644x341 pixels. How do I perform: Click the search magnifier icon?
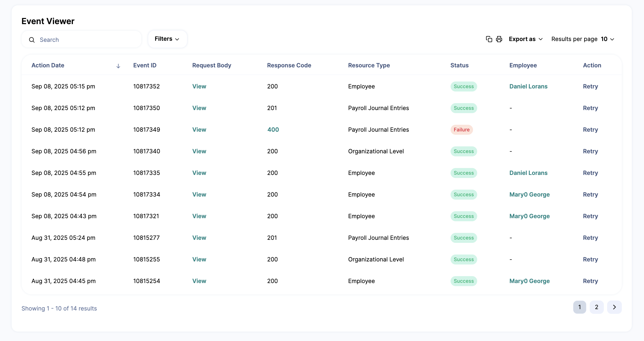pyautogui.click(x=32, y=40)
